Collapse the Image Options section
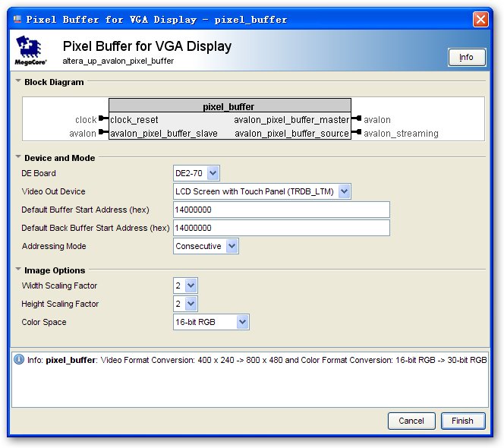 tap(18, 270)
